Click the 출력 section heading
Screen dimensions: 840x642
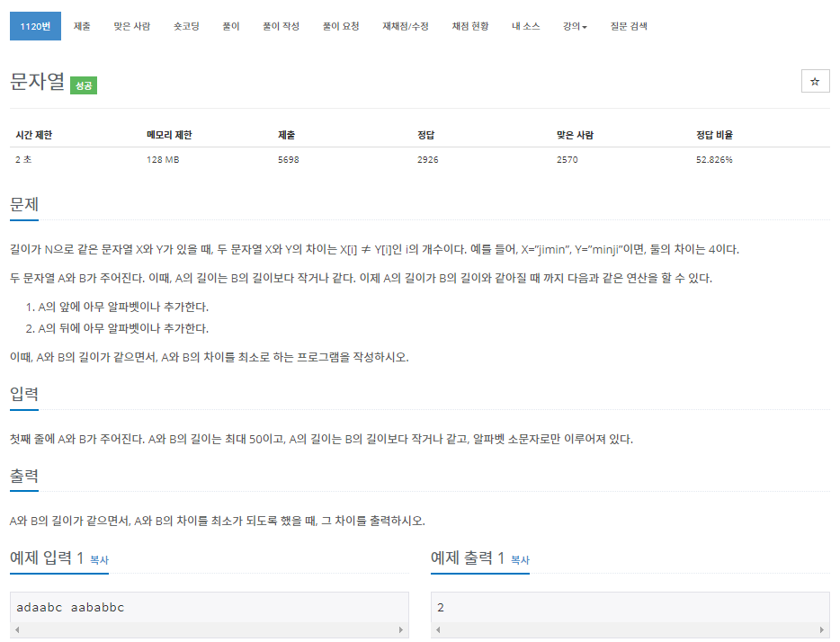tap(24, 476)
